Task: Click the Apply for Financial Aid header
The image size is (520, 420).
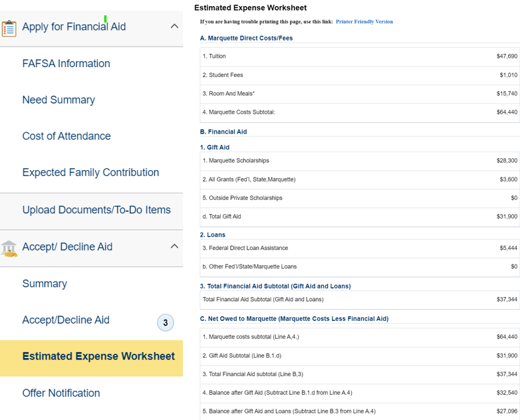Action: click(x=74, y=27)
